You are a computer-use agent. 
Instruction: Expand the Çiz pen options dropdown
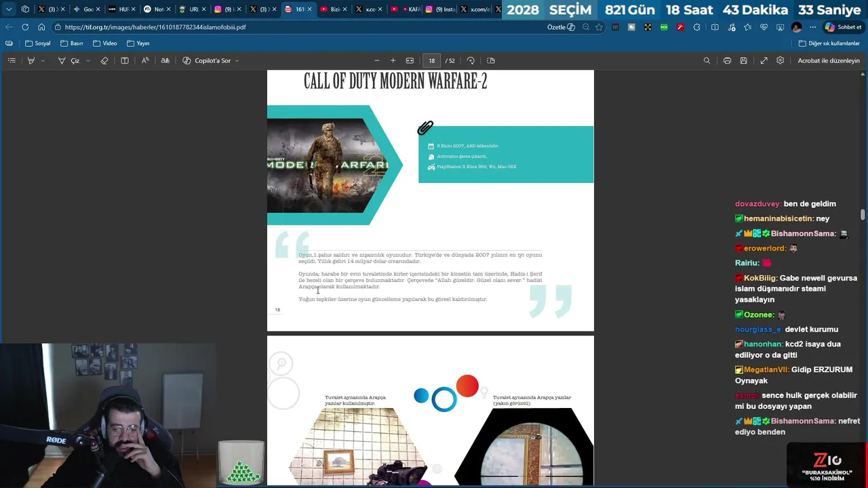(88, 60)
